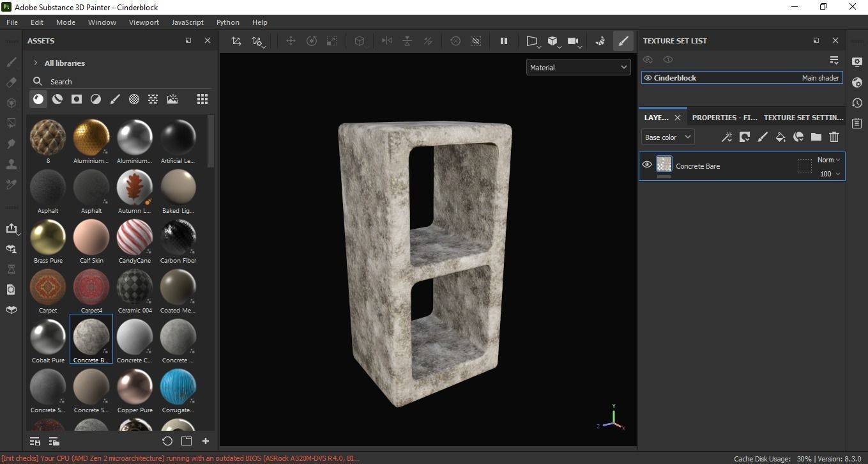Open the File menu
The image size is (868, 464).
pyautogui.click(x=12, y=22)
